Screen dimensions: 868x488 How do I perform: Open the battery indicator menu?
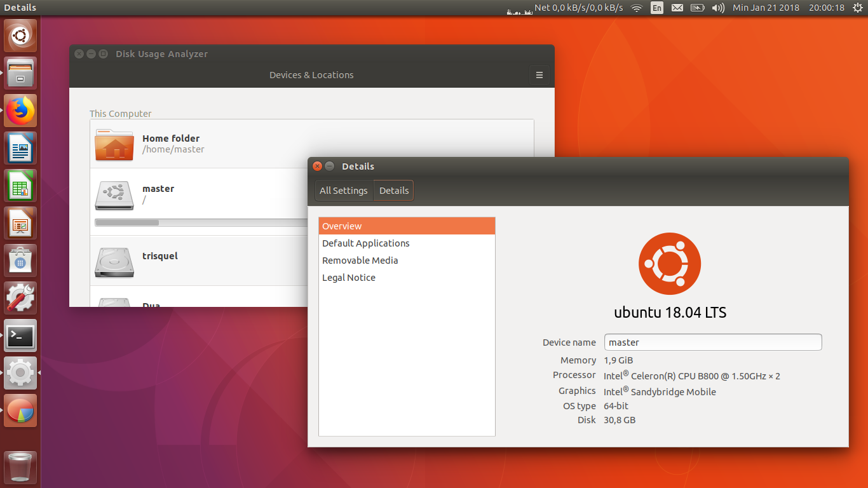698,8
